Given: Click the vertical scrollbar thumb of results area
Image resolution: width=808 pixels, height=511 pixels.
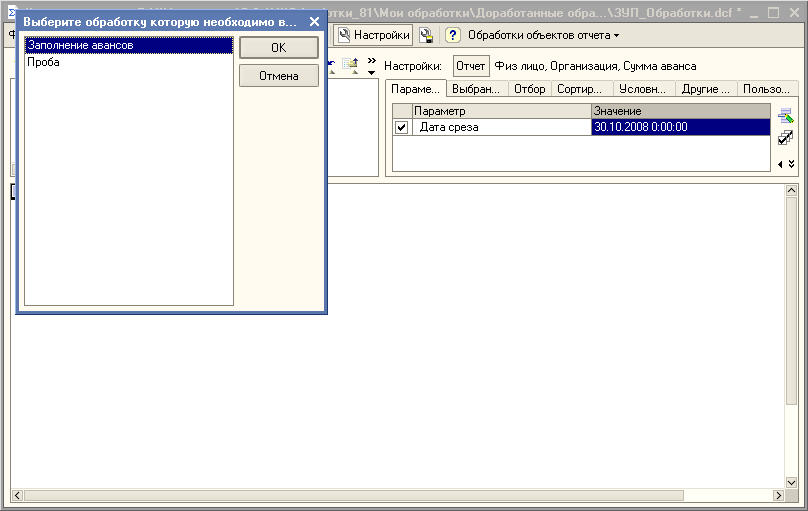Looking at the screenshot, I should click(792, 301).
